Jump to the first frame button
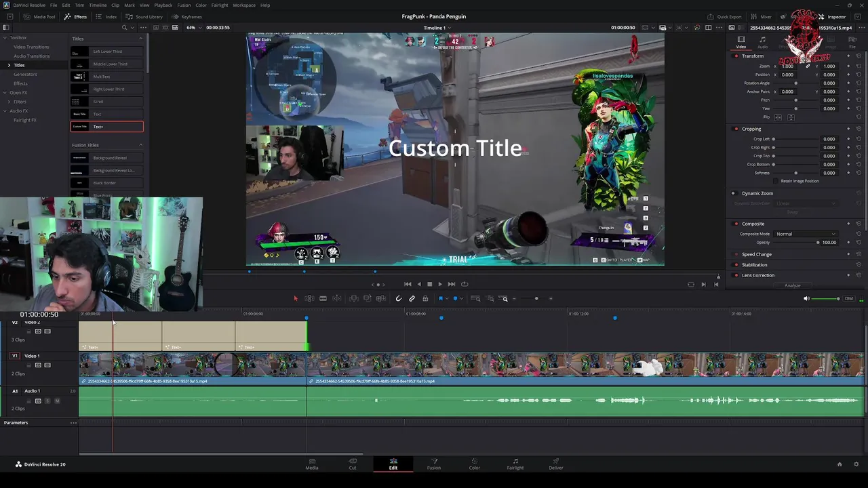Image resolution: width=868 pixels, height=488 pixels. coord(408,284)
